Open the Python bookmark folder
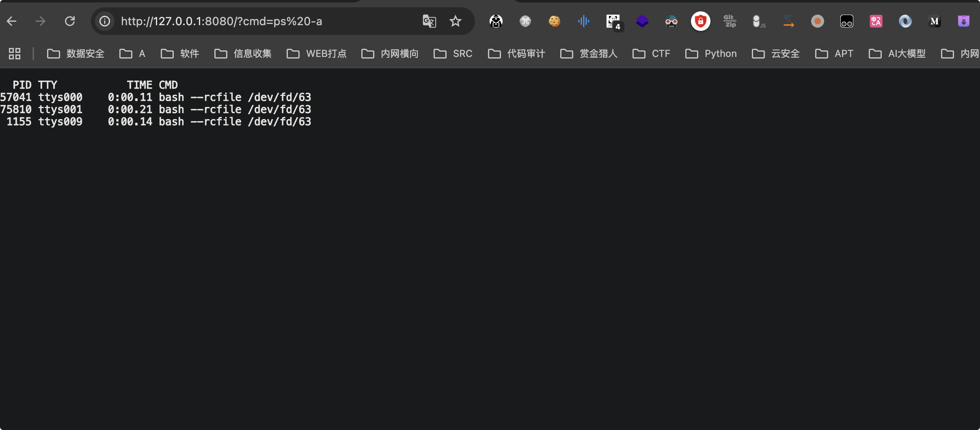 coord(711,54)
